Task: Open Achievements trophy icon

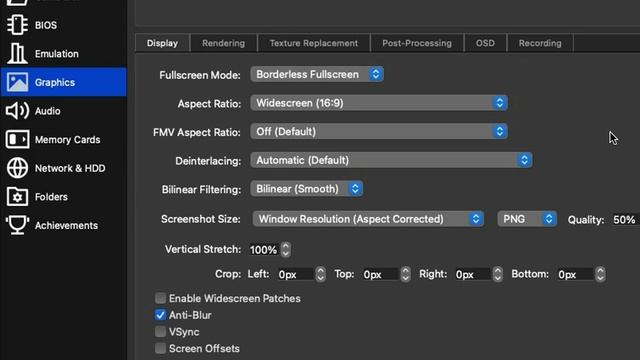Action: (17, 225)
